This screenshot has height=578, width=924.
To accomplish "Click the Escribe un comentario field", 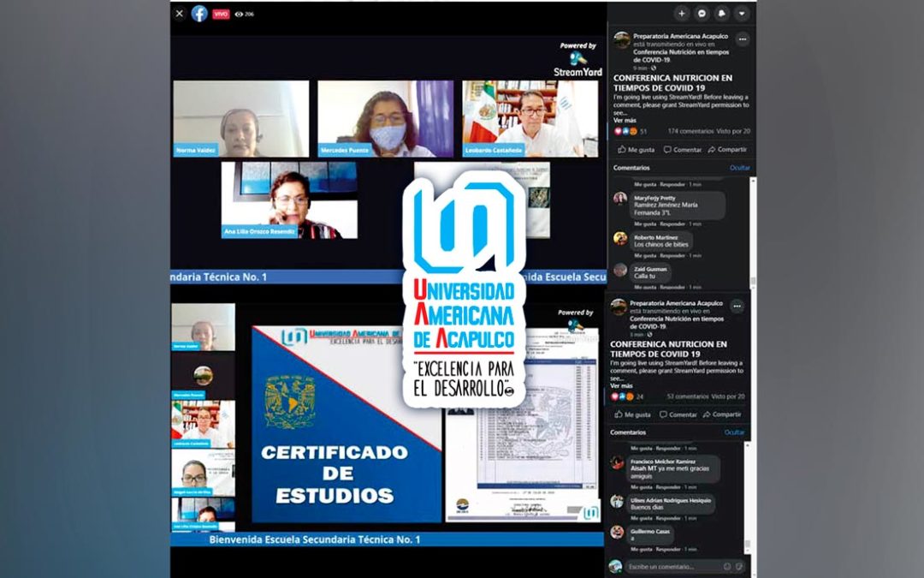I will click(672, 566).
